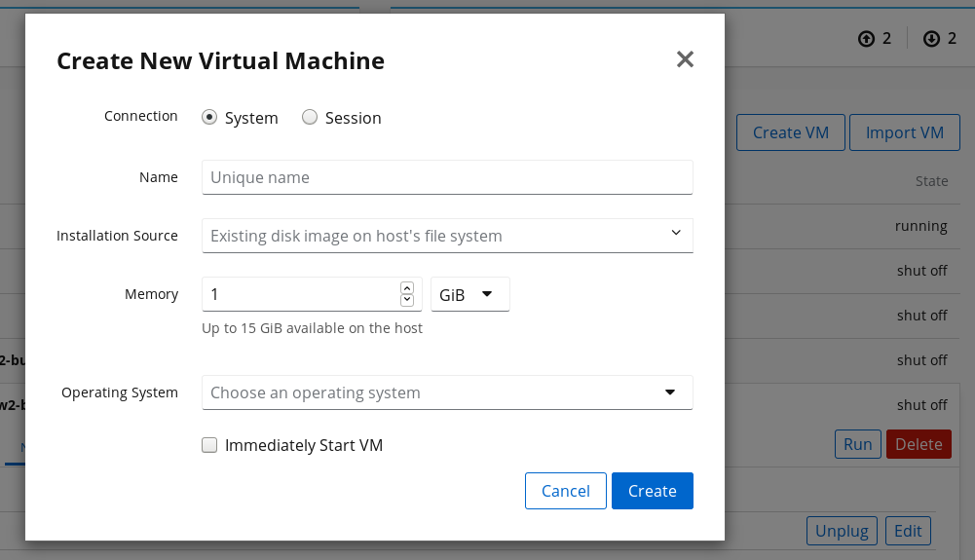Click the download arrow status icon
The image size is (975, 560).
point(931,39)
